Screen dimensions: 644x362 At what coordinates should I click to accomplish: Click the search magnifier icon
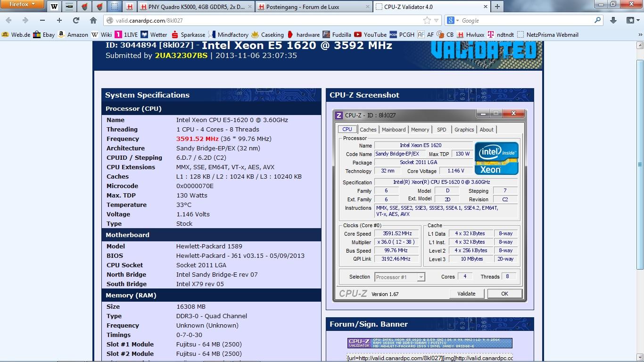597,20
